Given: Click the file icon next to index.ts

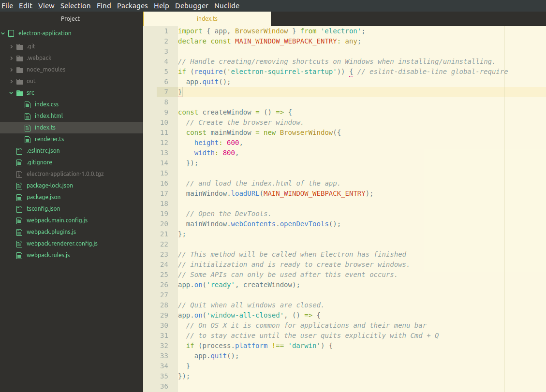Looking at the screenshot, I should (x=29, y=127).
